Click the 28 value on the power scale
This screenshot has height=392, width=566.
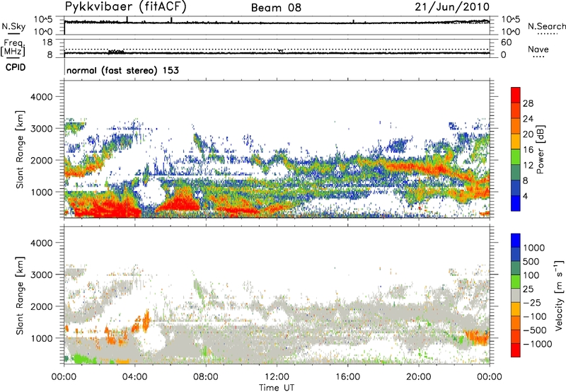point(528,103)
